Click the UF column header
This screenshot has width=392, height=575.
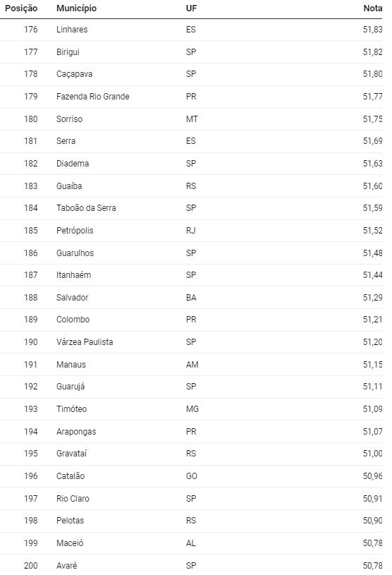click(x=191, y=8)
